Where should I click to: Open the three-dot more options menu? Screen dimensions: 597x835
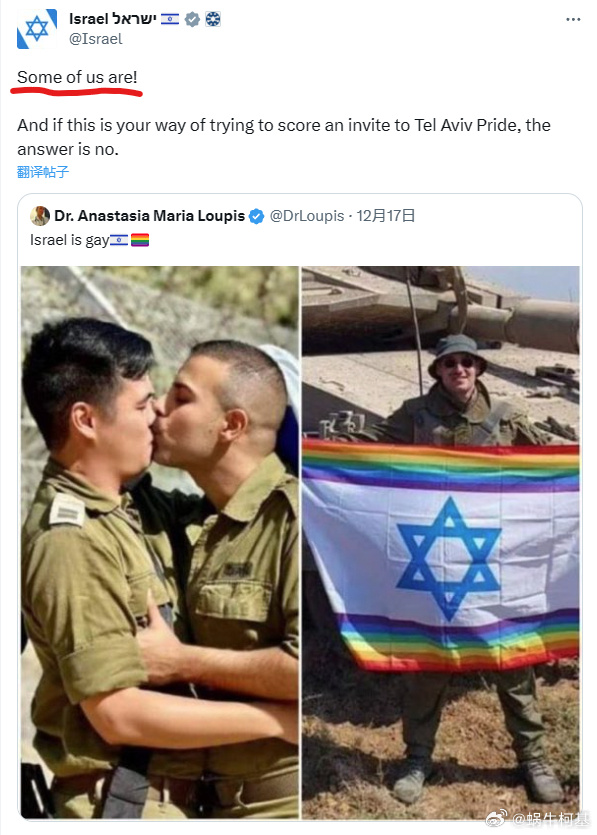tap(573, 20)
